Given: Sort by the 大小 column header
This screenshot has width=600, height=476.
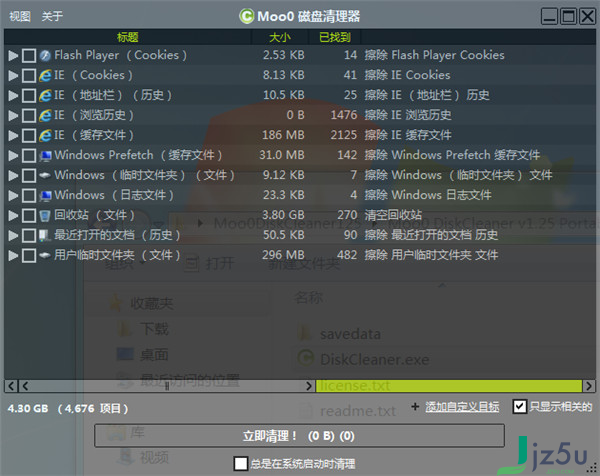Looking at the screenshot, I should (x=280, y=37).
